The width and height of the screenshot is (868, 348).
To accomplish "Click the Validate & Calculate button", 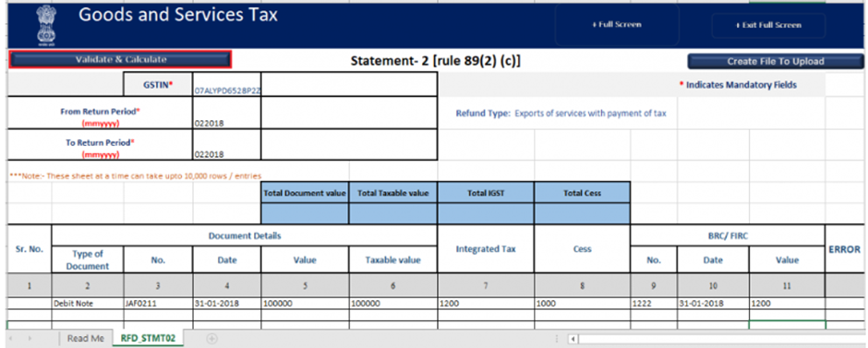I will point(121,59).
